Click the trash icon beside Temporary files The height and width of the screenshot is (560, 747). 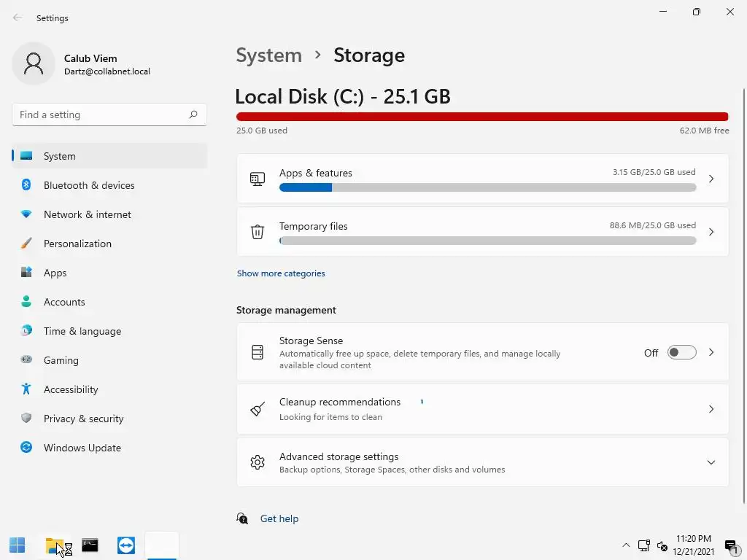(x=258, y=232)
